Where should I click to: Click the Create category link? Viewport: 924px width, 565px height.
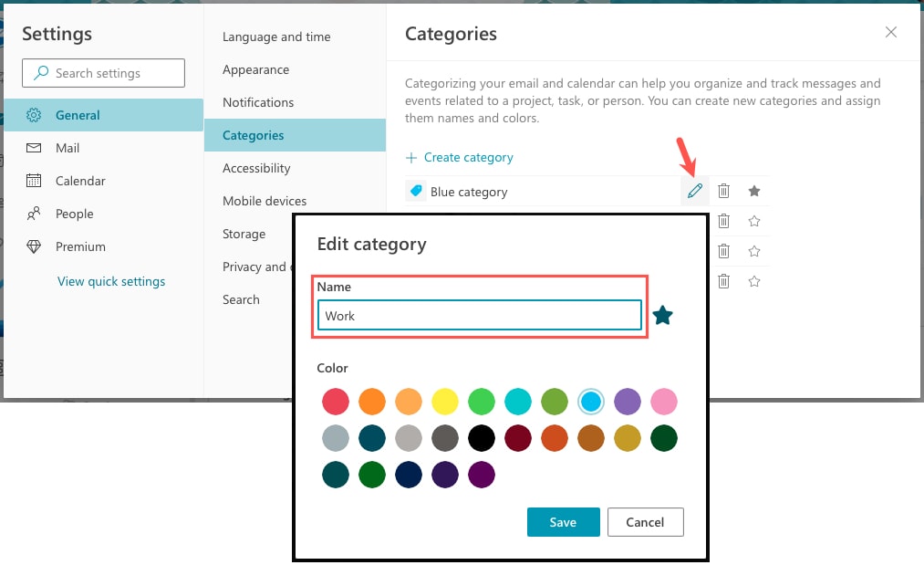coord(460,157)
